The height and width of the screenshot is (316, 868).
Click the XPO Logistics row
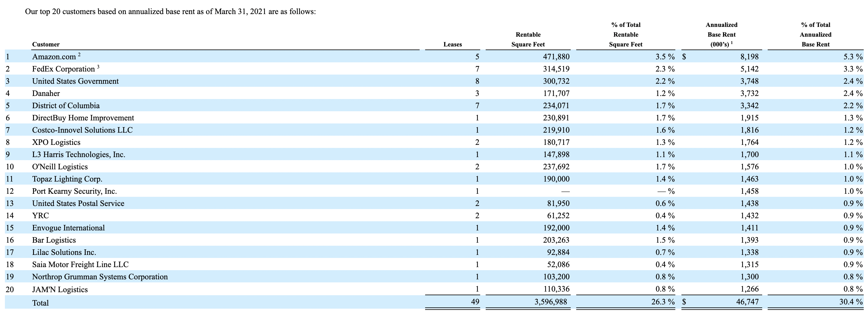[56, 142]
